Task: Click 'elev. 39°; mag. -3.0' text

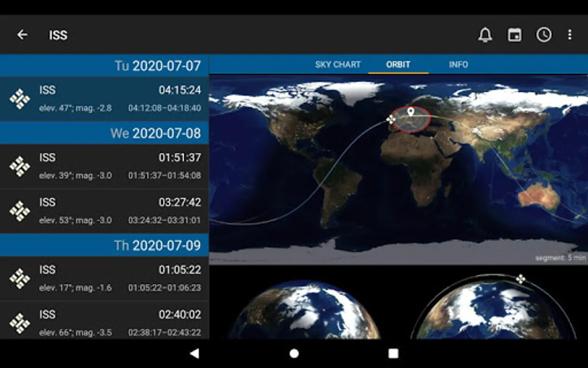Action: pyautogui.click(x=76, y=175)
